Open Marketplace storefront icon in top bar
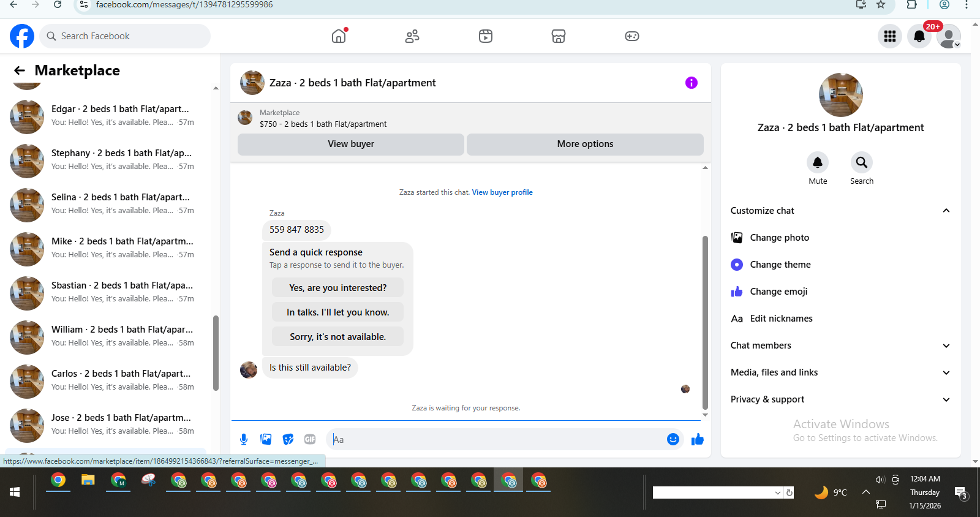The width and height of the screenshot is (980, 517). click(x=559, y=36)
